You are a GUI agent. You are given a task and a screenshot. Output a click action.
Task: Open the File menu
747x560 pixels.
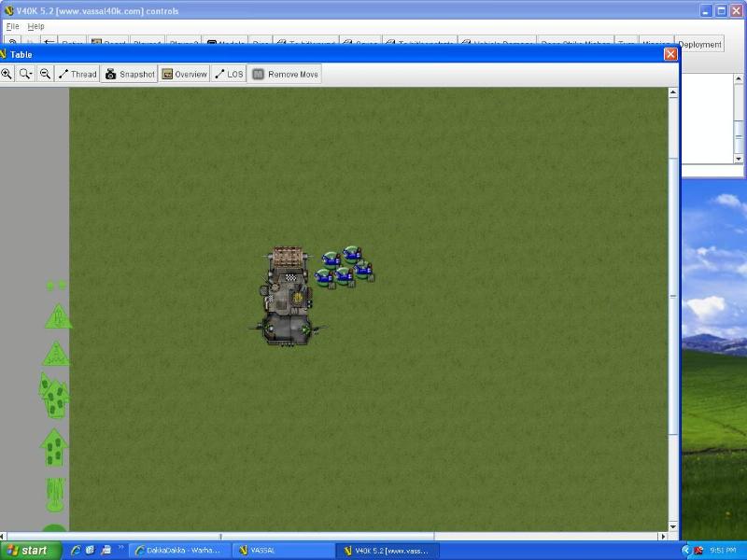(x=12, y=26)
